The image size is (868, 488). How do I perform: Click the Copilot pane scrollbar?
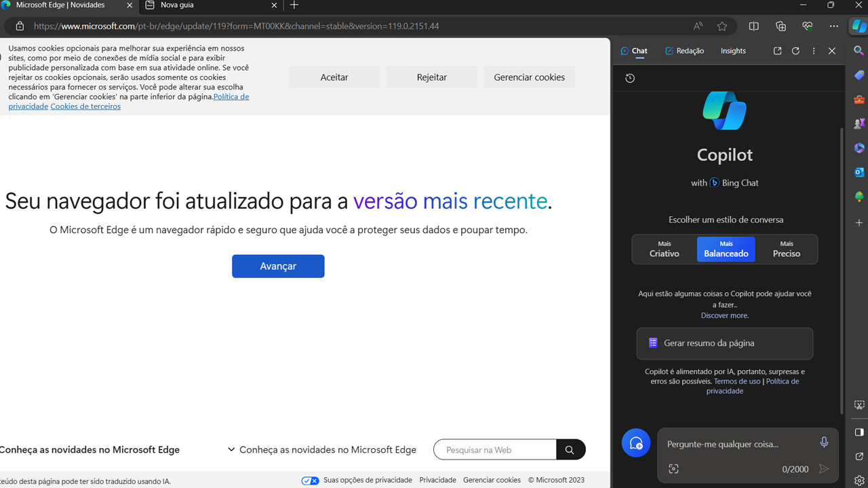[842, 271]
